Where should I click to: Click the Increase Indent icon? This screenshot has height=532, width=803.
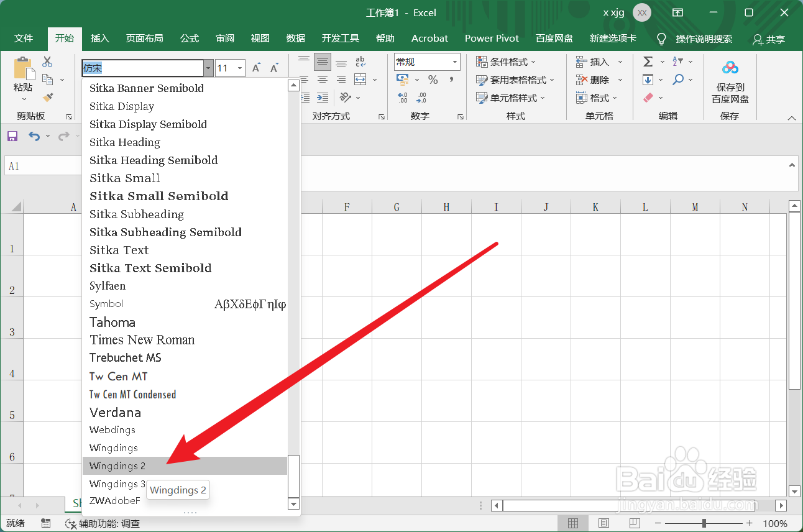coord(322,98)
